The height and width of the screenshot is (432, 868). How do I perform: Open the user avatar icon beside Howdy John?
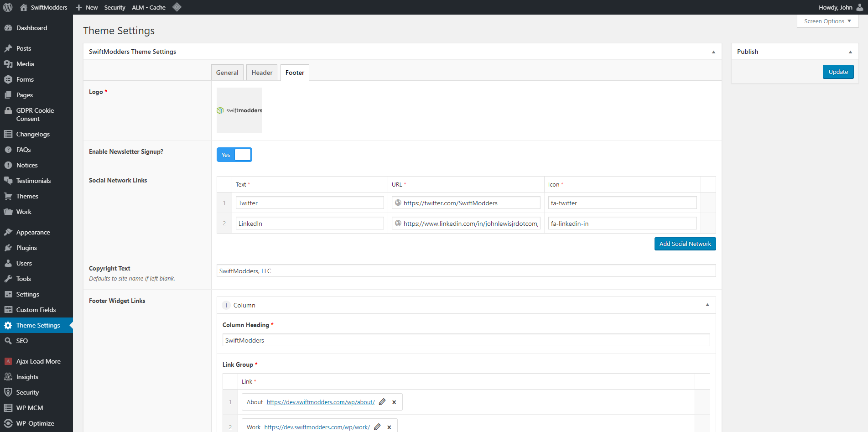860,7
